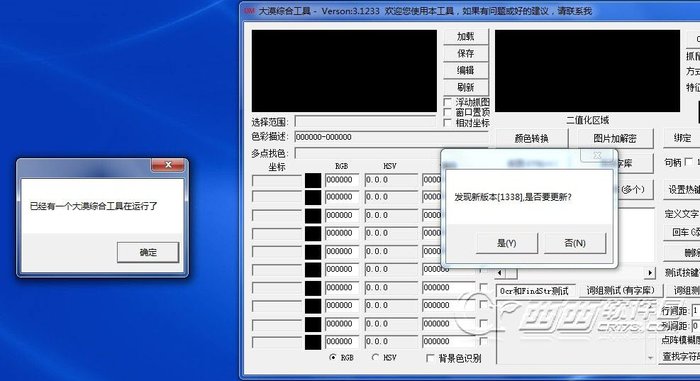This screenshot has width=700, height=381.
Task: Confirm with 确定 in the already-running warning dialog
Action: [148, 252]
